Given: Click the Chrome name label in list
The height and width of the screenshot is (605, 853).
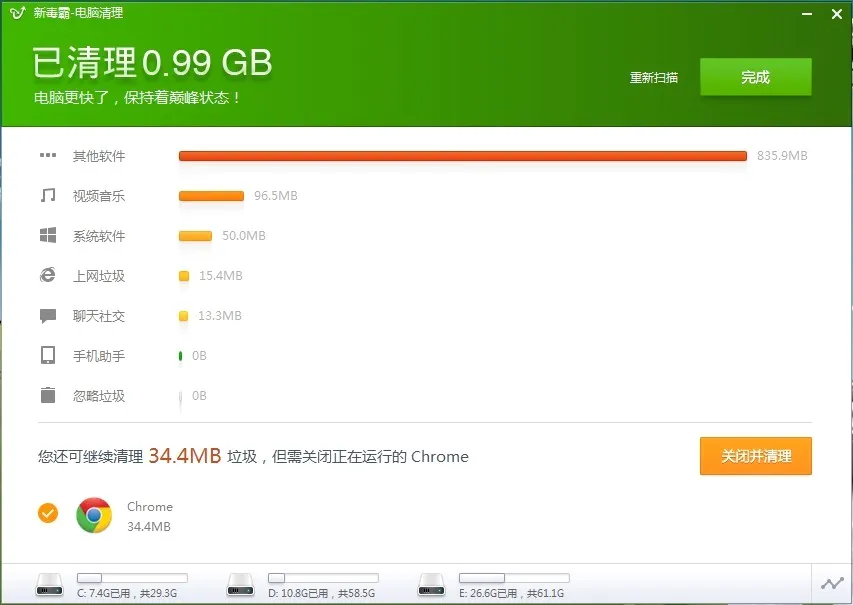Looking at the screenshot, I should coord(150,507).
